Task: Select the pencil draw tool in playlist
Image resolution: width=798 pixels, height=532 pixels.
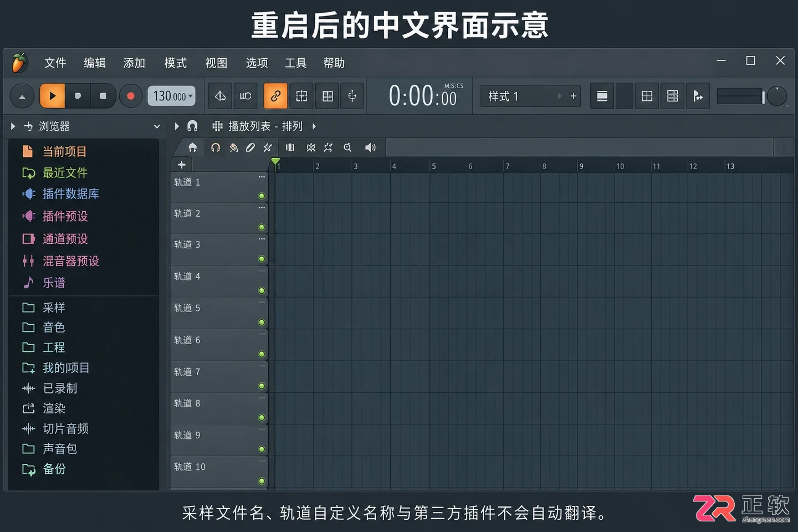Action: 250,147
